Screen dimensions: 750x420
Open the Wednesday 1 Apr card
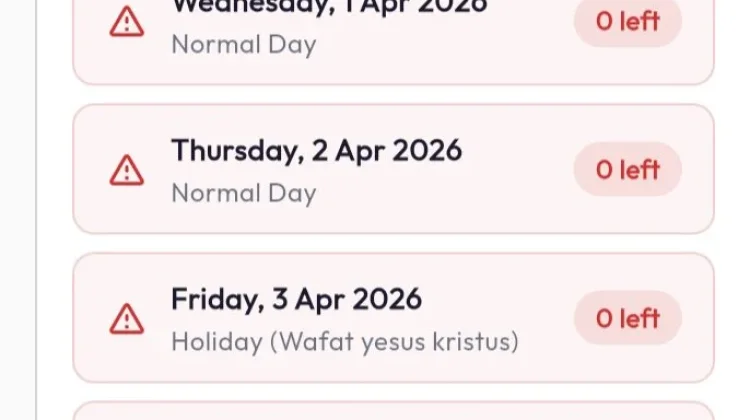(393, 42)
